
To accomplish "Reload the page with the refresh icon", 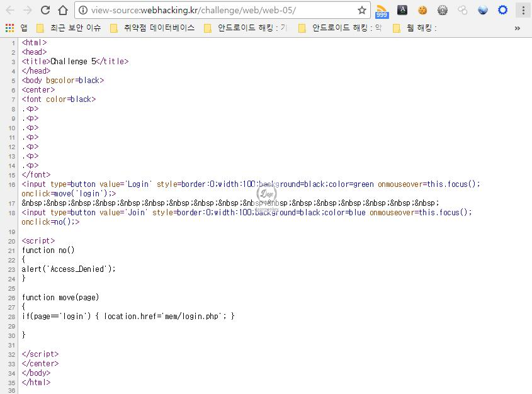I will coord(45,10).
